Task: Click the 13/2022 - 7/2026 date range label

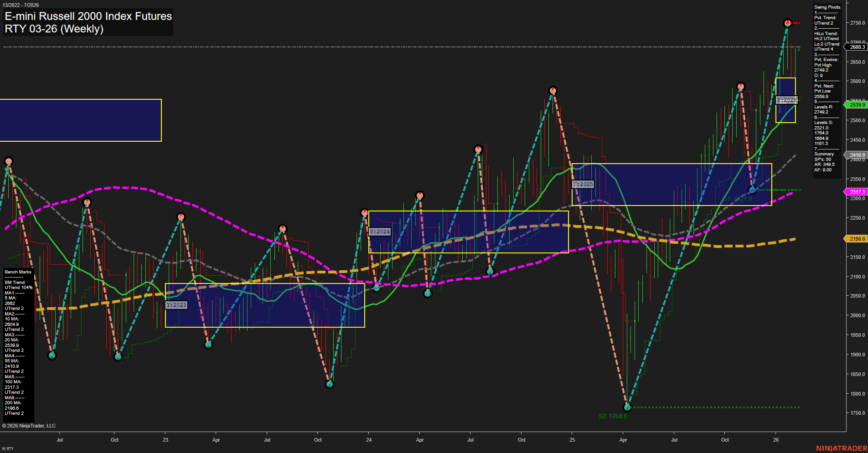Action: (21, 4)
